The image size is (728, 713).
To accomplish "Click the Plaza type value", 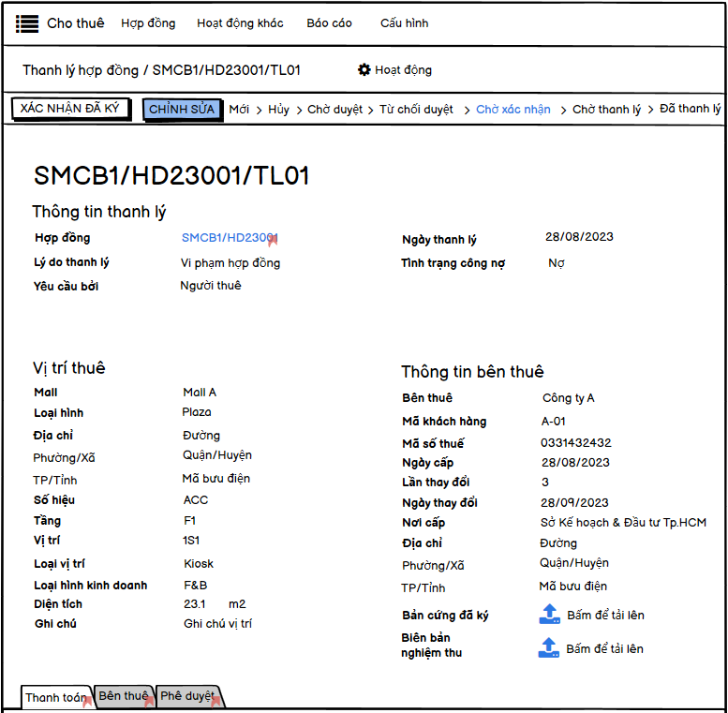I will [x=197, y=411].
